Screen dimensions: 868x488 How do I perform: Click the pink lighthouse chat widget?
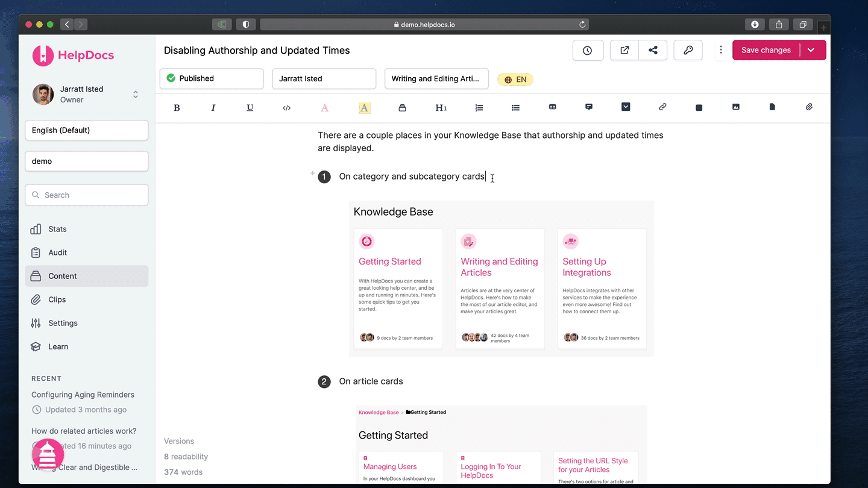pos(48,455)
